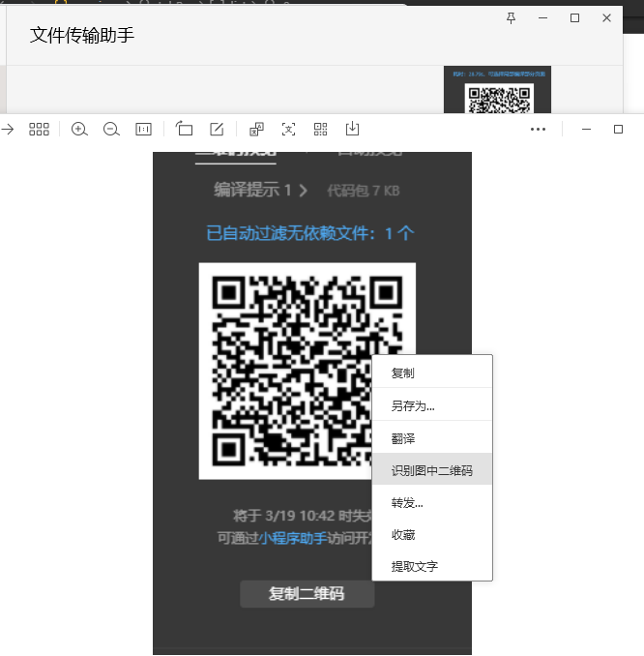
Task: Choose 复制 in the context menu
Action: tap(432, 373)
